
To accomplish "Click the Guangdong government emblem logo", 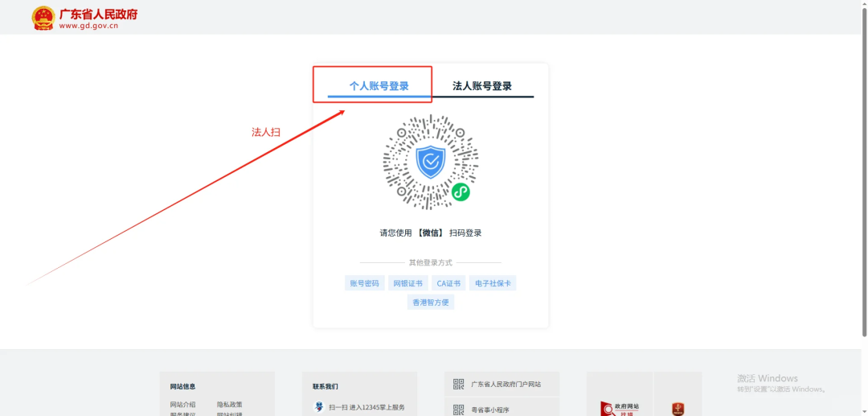I will click(43, 18).
